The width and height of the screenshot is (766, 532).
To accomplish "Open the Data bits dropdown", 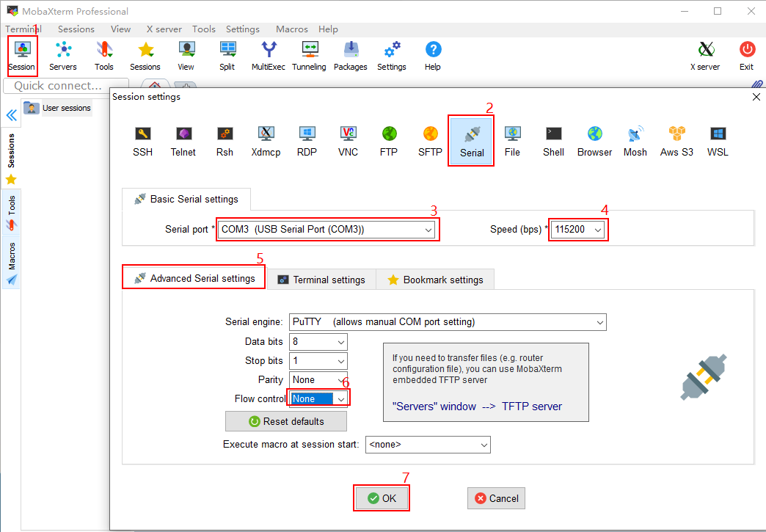I will 318,342.
